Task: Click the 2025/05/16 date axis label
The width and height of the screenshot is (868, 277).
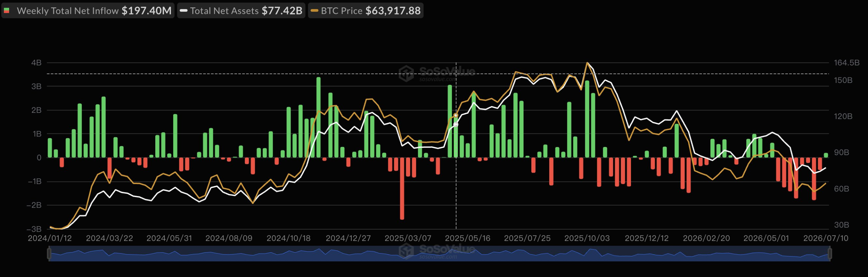Action: pyautogui.click(x=468, y=238)
